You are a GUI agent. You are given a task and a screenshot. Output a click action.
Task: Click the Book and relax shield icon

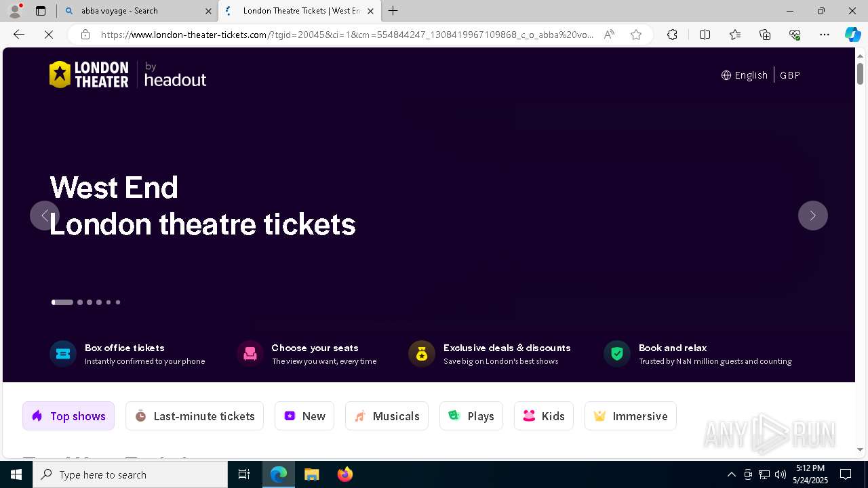tap(617, 354)
